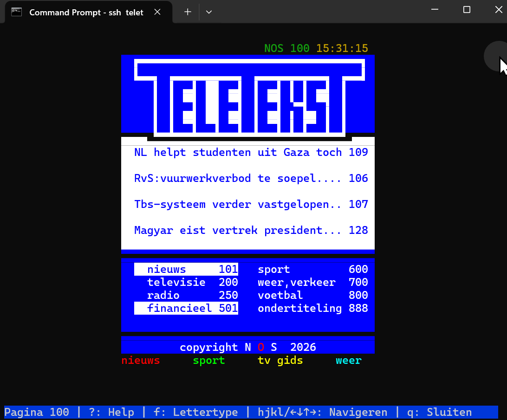Select page number 107

point(358,204)
